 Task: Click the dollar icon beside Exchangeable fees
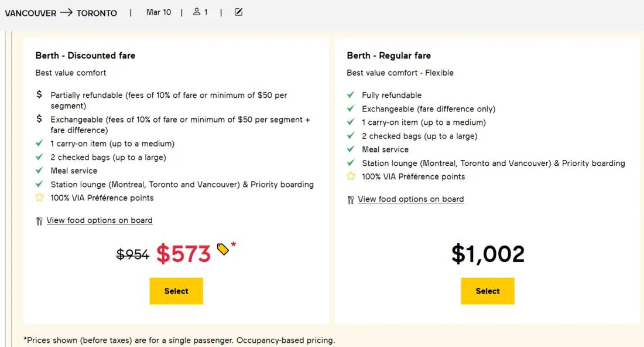point(39,119)
